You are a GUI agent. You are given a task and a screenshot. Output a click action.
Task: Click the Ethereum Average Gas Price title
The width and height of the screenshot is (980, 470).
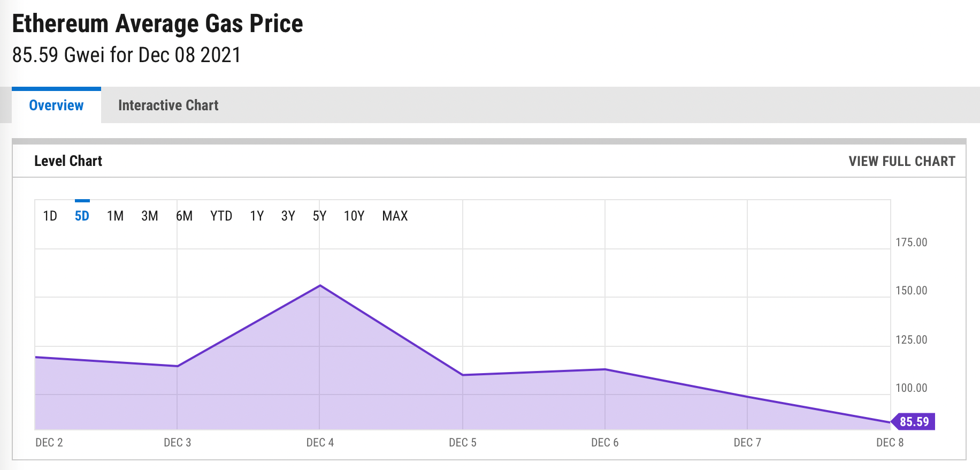(157, 24)
